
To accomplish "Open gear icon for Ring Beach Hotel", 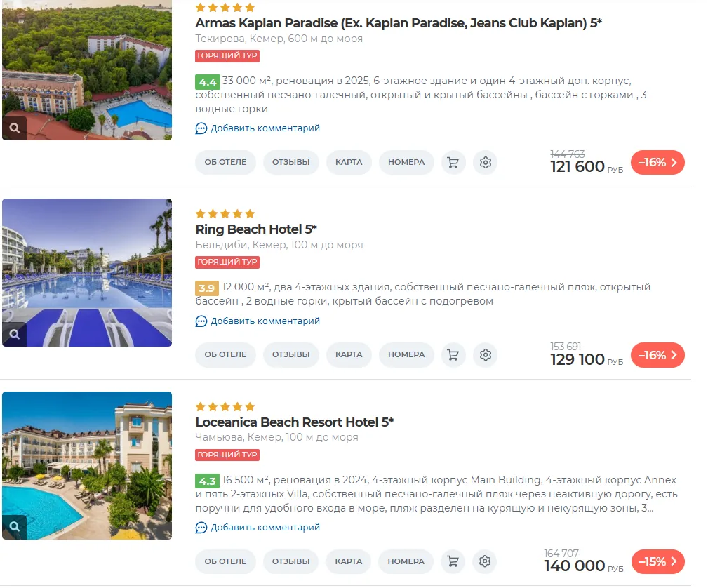I will [x=486, y=355].
